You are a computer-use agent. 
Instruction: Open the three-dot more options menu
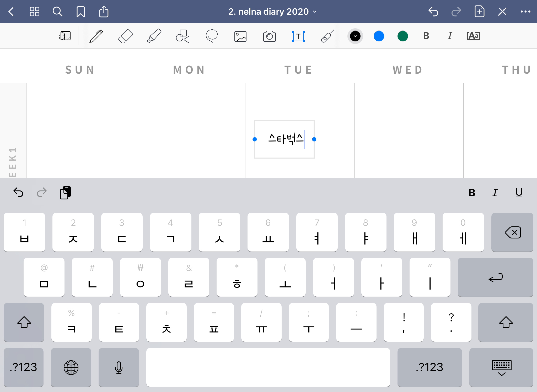click(525, 12)
